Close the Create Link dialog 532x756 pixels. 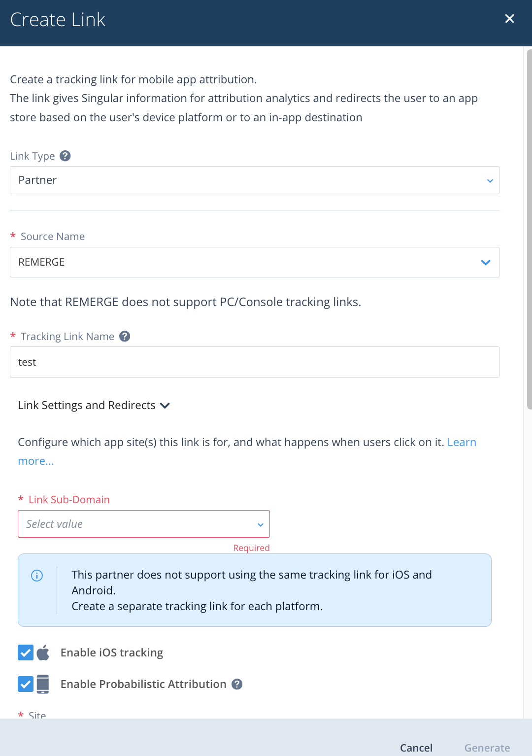509,19
